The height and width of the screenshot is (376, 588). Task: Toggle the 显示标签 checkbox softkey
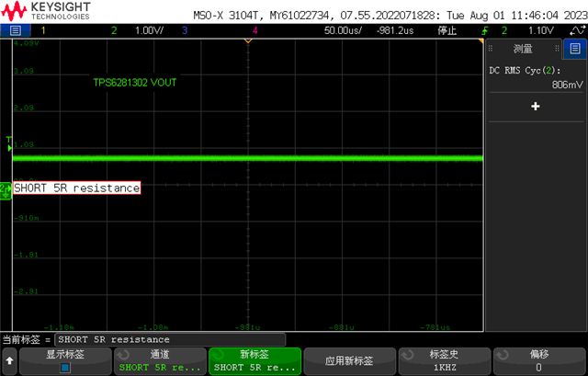click(x=65, y=361)
